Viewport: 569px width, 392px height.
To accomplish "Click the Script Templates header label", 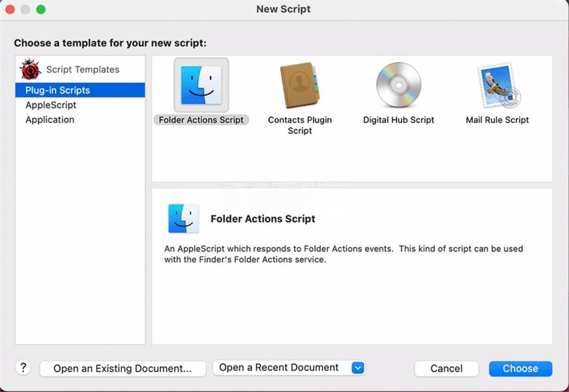I will (x=83, y=69).
